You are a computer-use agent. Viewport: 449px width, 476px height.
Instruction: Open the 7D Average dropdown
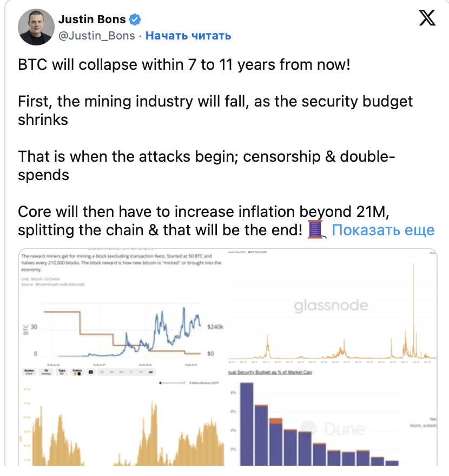[x=48, y=372]
